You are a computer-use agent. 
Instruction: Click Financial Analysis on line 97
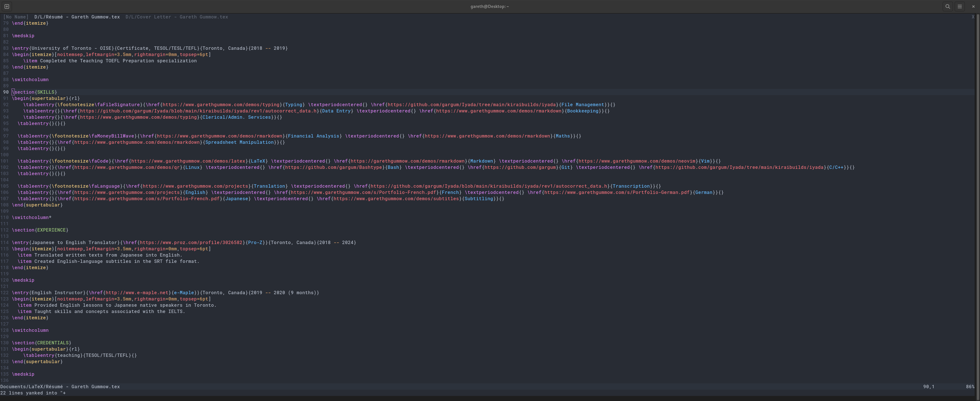coord(313,136)
